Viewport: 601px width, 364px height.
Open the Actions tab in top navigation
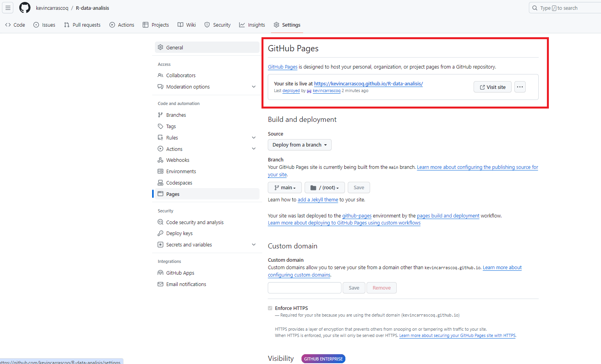[x=122, y=25]
